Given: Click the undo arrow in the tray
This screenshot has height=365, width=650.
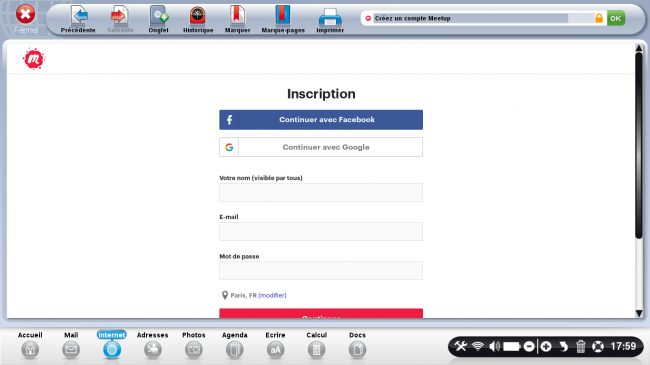Looking at the screenshot, I should pos(563,346).
